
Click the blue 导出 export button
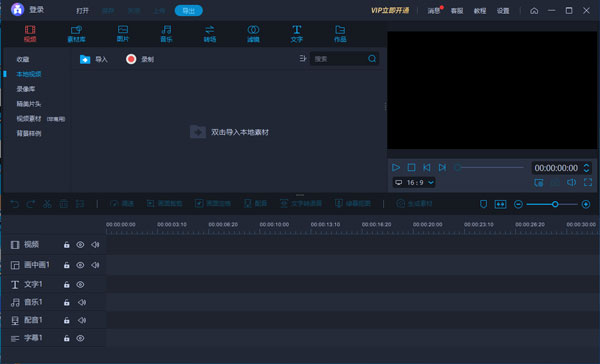click(189, 11)
